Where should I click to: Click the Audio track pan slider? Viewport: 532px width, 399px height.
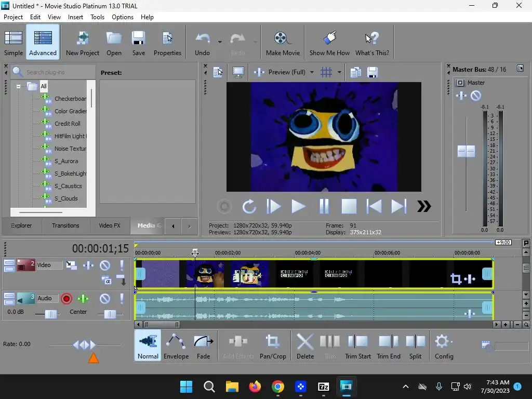110,314
